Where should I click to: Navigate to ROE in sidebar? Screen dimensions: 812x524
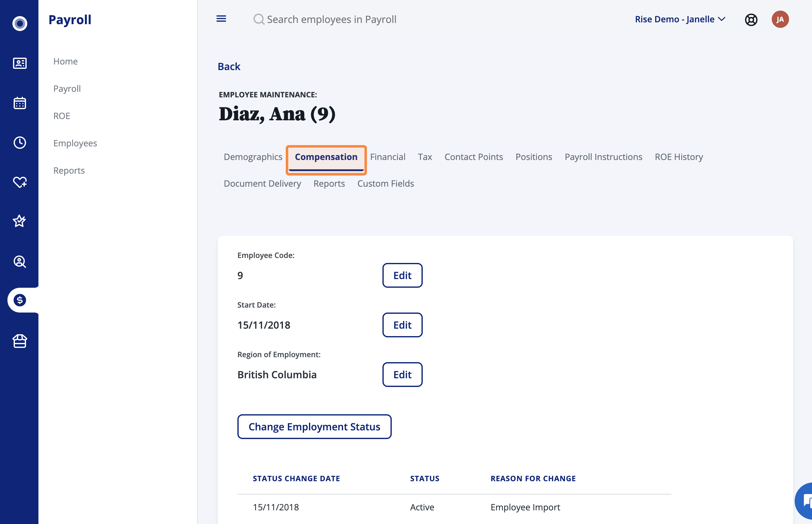click(x=62, y=115)
